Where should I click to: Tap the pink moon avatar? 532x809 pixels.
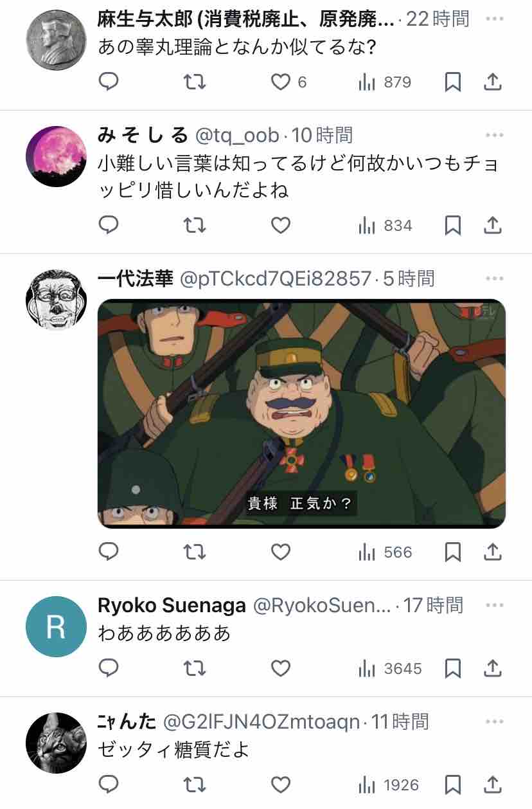coord(56,156)
